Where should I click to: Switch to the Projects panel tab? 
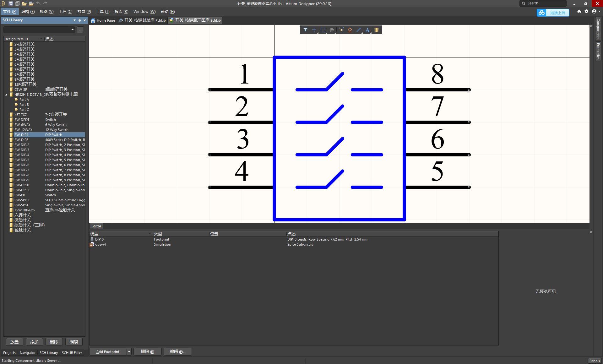[x=9, y=353]
